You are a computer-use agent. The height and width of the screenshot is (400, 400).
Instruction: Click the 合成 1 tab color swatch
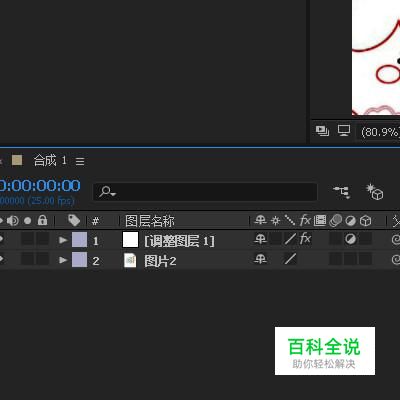click(x=17, y=160)
